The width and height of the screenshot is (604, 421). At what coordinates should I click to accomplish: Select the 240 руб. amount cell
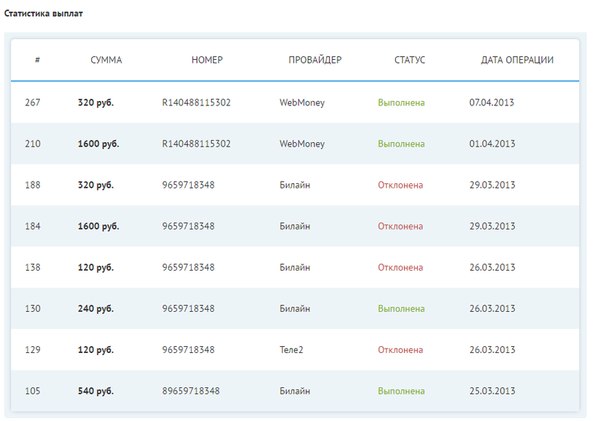click(x=95, y=309)
